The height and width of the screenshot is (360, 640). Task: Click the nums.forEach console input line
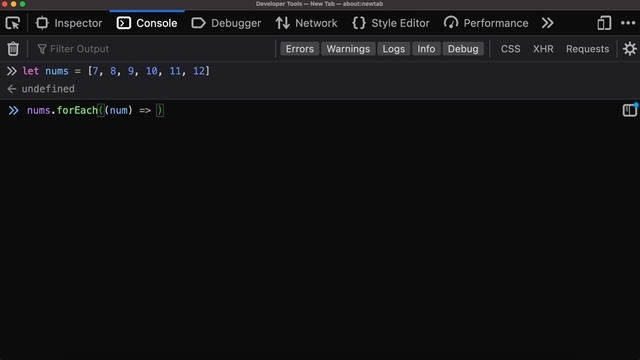pyautogui.click(x=96, y=110)
